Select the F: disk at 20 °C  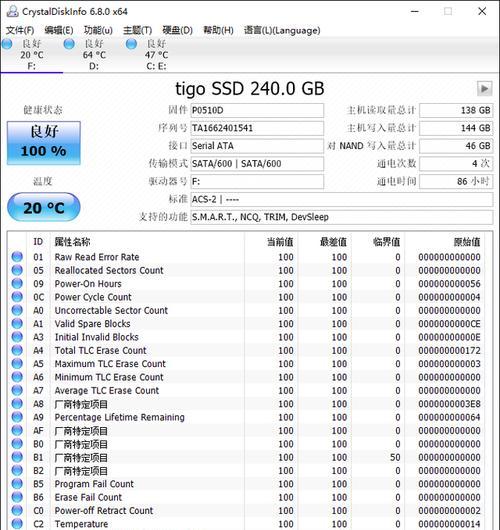click(31, 54)
